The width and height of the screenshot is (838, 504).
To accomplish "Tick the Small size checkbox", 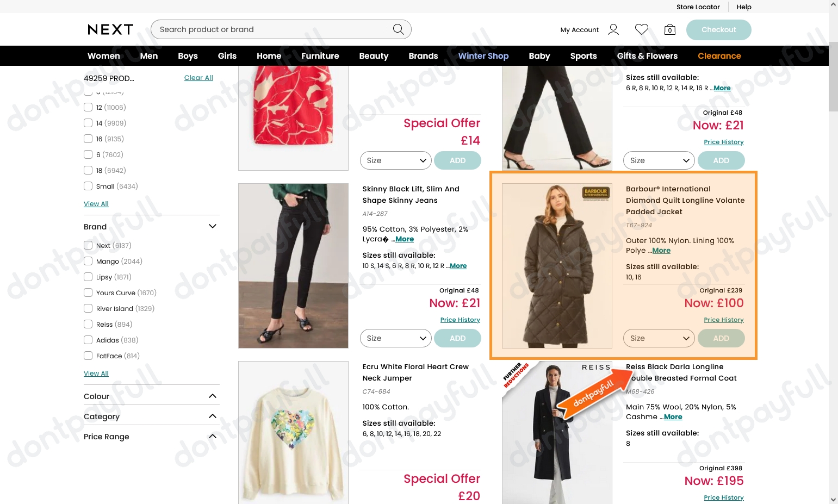I will tap(88, 186).
